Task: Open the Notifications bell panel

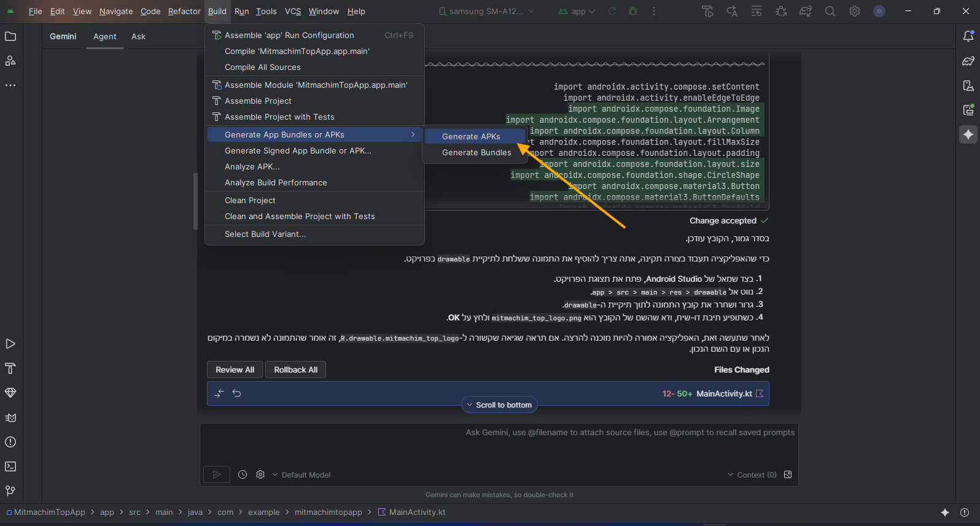Action: coord(968,36)
